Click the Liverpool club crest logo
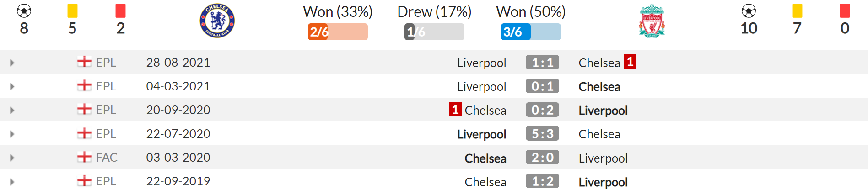Screen dimensions: 868x195 [x=652, y=21]
